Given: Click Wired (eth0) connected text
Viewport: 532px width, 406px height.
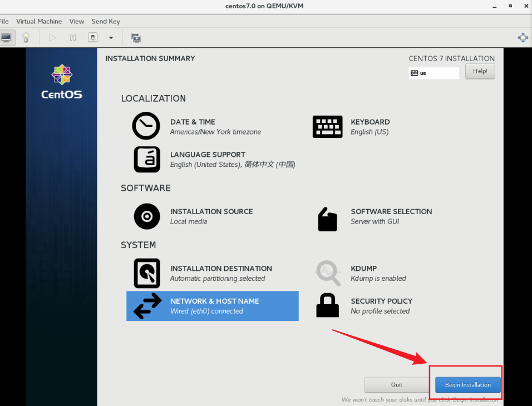Looking at the screenshot, I should [206, 311].
